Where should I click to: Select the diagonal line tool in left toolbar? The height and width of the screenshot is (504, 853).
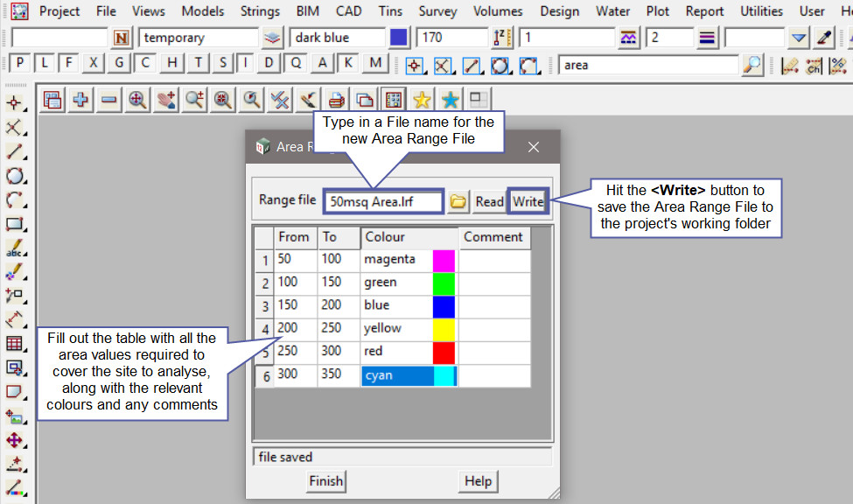[x=15, y=151]
